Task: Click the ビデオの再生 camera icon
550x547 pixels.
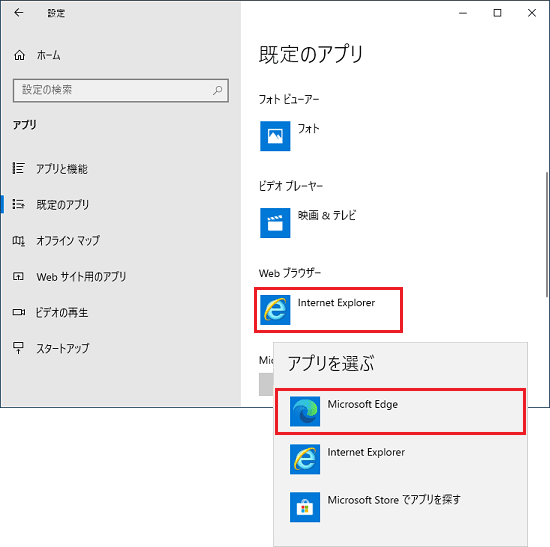Action: tap(19, 312)
